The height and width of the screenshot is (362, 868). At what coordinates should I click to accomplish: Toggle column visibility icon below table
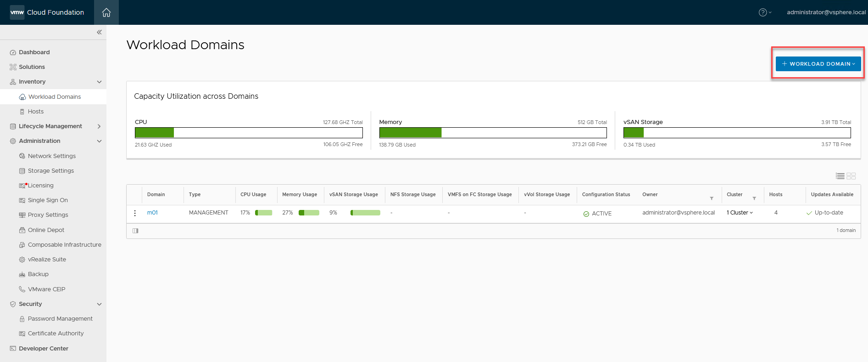coord(135,231)
